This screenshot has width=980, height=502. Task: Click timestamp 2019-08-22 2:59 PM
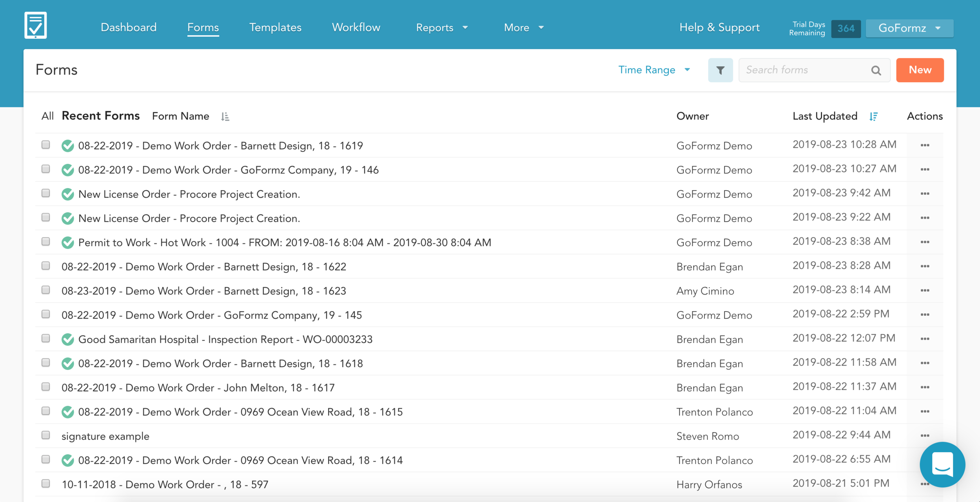(841, 314)
